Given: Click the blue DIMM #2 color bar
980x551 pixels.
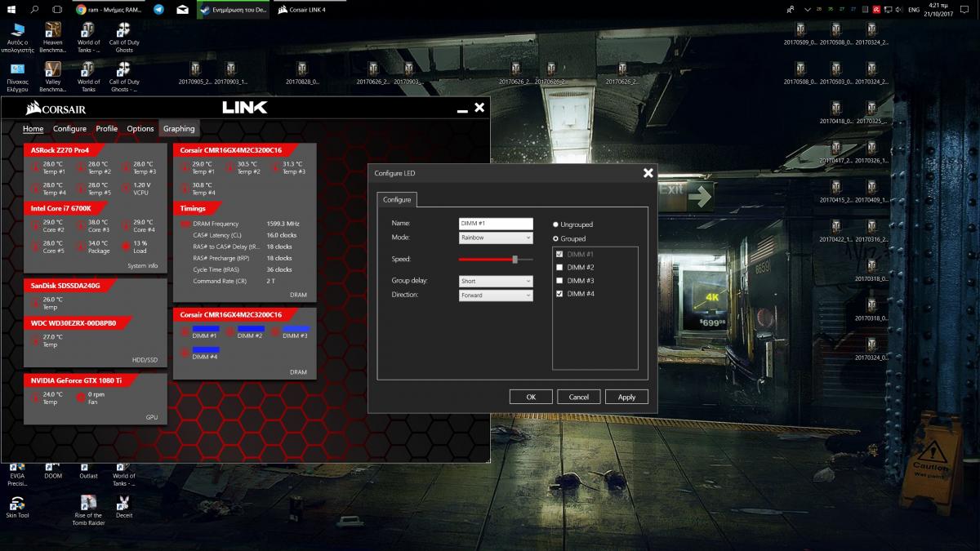Looking at the screenshot, I should coord(251,329).
